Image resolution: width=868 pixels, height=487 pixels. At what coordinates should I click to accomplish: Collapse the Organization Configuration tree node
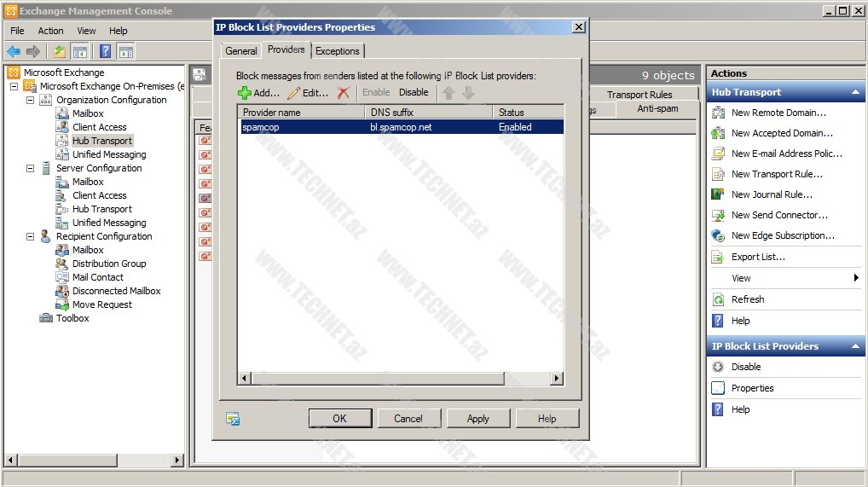(x=31, y=100)
